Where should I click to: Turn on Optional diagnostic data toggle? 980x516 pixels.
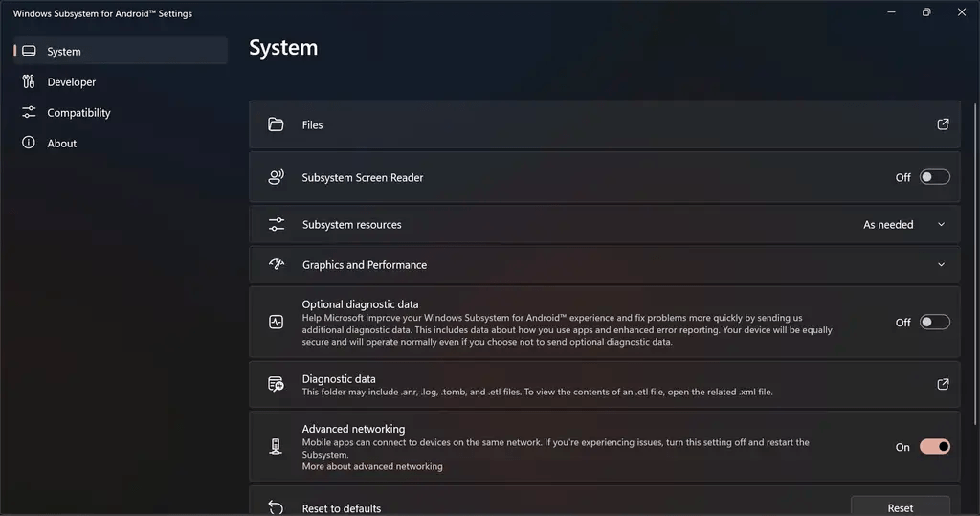934,322
